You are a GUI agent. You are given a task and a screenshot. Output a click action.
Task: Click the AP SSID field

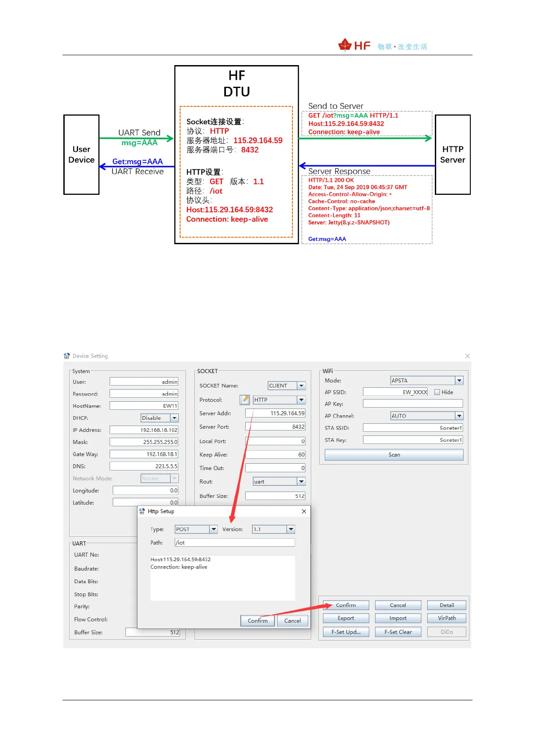pyautogui.click(x=395, y=392)
